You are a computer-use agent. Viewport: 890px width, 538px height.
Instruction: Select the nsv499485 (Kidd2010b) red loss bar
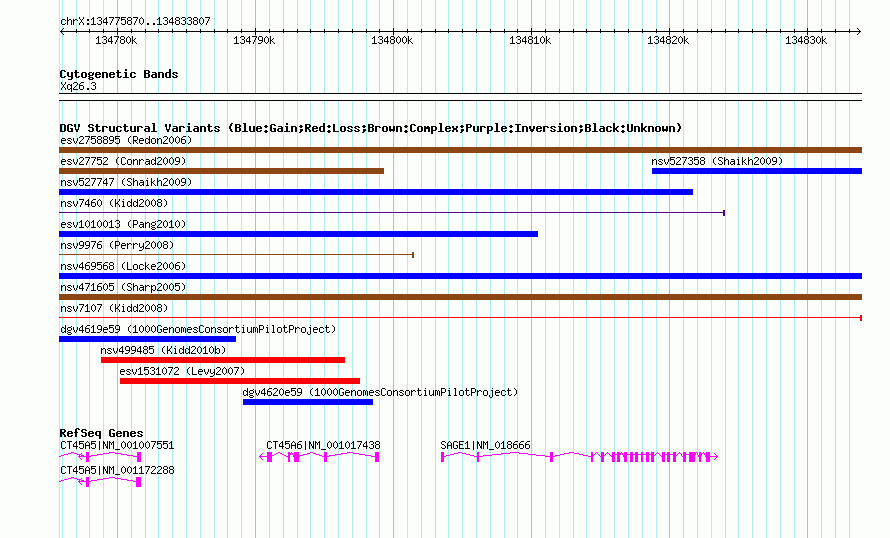click(223, 360)
